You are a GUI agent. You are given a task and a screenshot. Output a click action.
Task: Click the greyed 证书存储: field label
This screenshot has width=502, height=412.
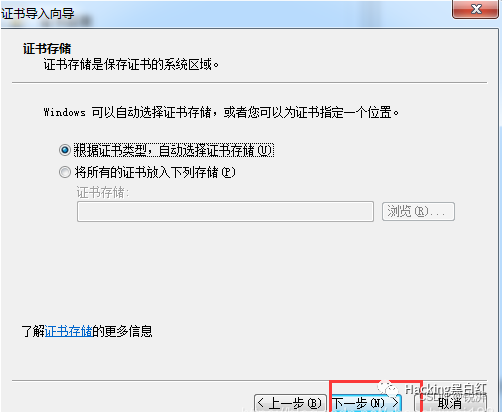[103, 192]
